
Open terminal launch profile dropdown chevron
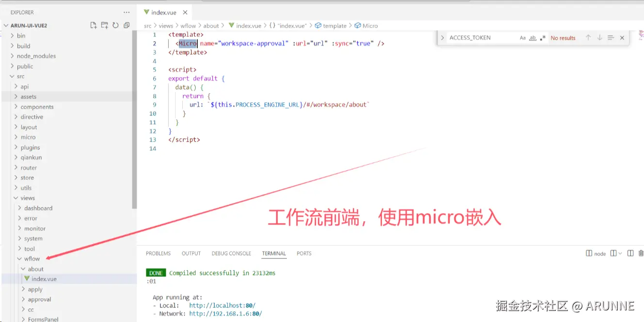pyautogui.click(x=620, y=253)
